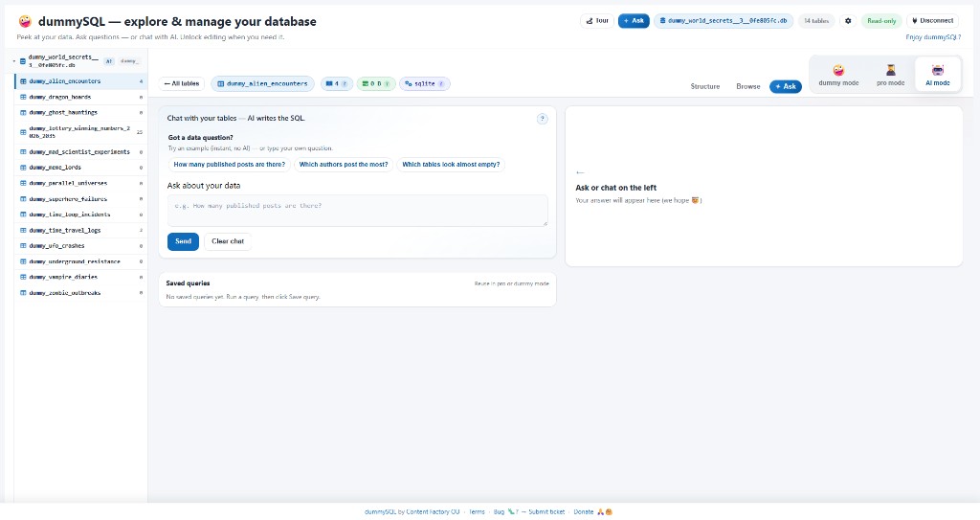The height and width of the screenshot is (520, 980).
Task: Open the dummy_time_loop_incidents table
Action: 80,215
